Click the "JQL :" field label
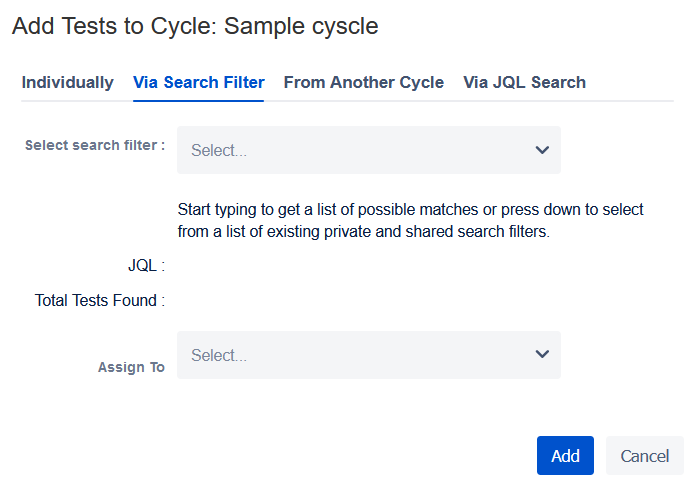This screenshot has width=699, height=485. 146,266
